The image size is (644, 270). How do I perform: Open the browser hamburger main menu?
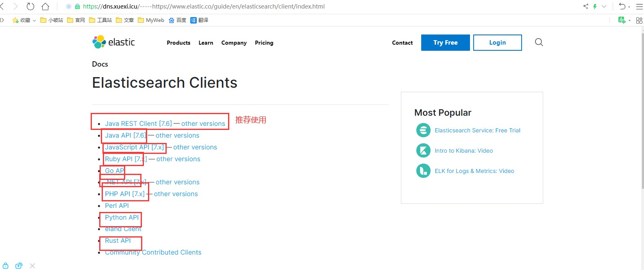(x=639, y=6)
